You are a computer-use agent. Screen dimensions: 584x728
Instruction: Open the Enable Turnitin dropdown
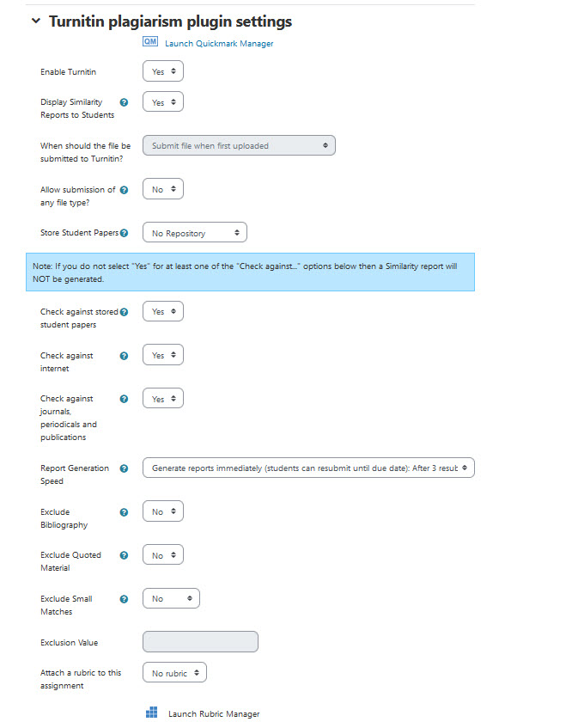point(163,71)
